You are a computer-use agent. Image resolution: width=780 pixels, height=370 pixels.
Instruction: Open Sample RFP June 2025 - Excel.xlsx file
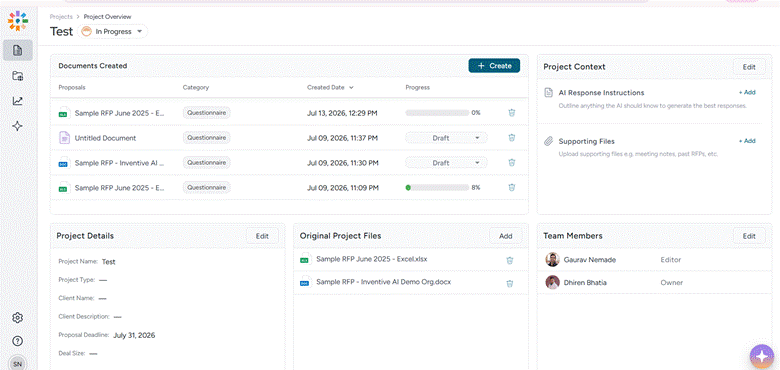(x=372, y=259)
